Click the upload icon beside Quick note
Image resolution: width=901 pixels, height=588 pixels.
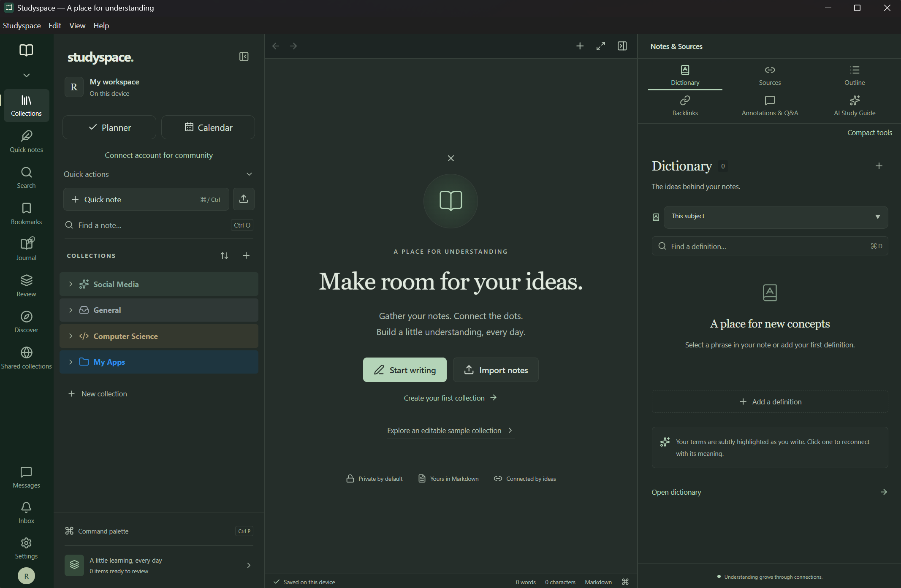point(244,199)
